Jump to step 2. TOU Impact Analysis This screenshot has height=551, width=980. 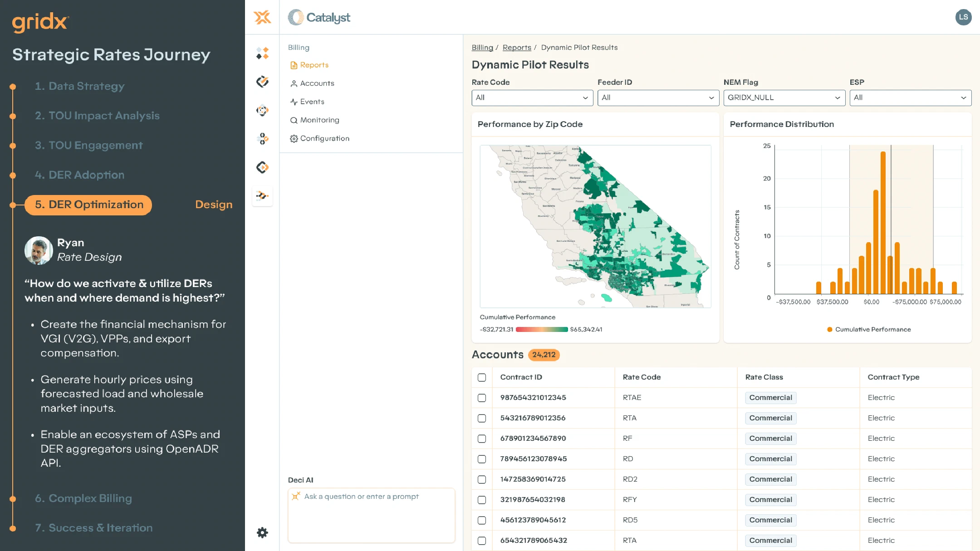coord(97,116)
